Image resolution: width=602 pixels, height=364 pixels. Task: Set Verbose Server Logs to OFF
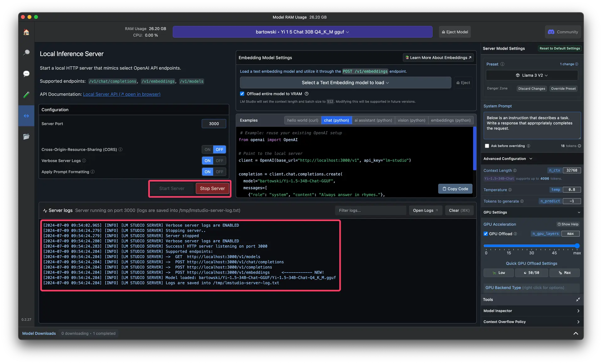point(219,161)
